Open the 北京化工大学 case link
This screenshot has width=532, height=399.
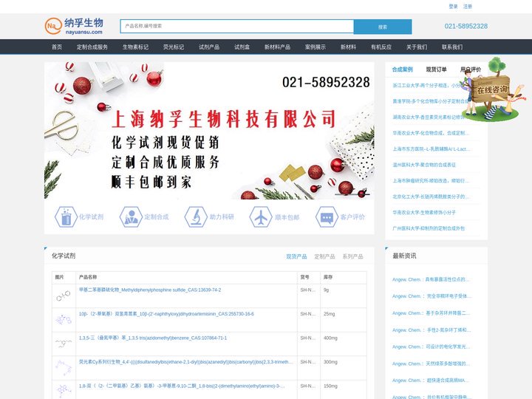(x=431, y=197)
